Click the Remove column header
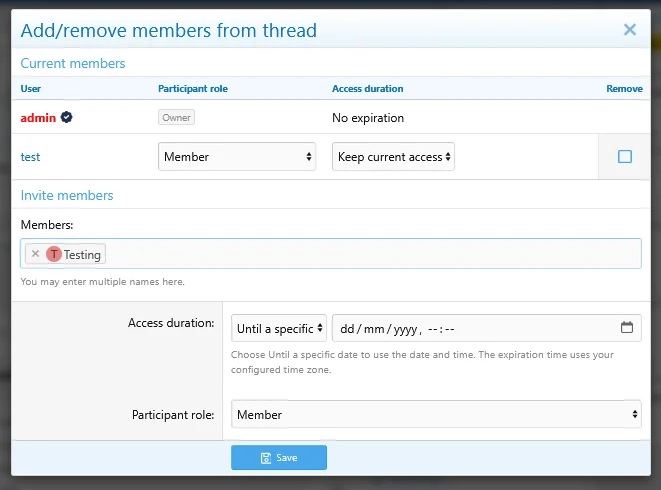Screen dimensions: 661x490 point(624,89)
